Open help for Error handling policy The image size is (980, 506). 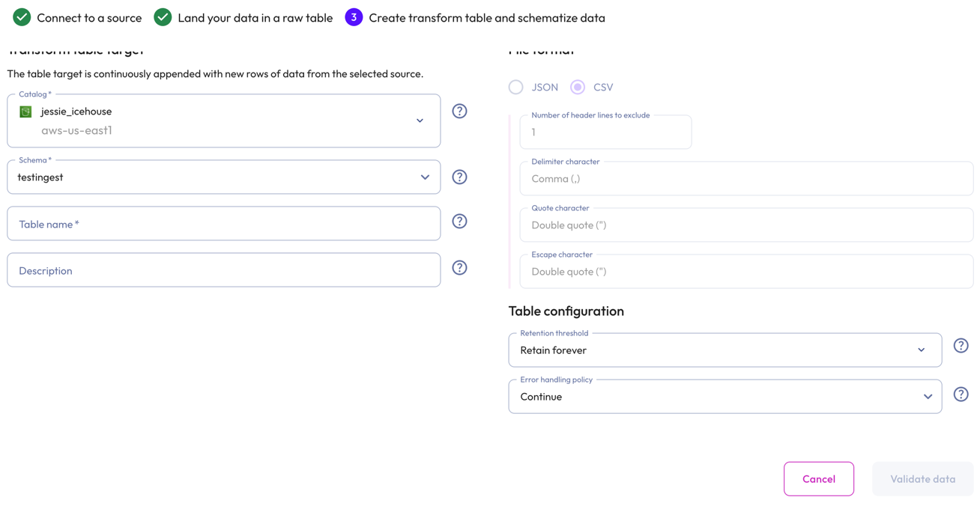[x=961, y=393]
